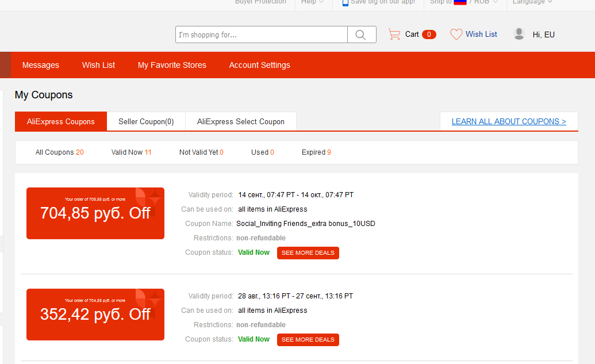This screenshot has width=595, height=364.
Task: Open Account Settings
Action: pyautogui.click(x=259, y=66)
